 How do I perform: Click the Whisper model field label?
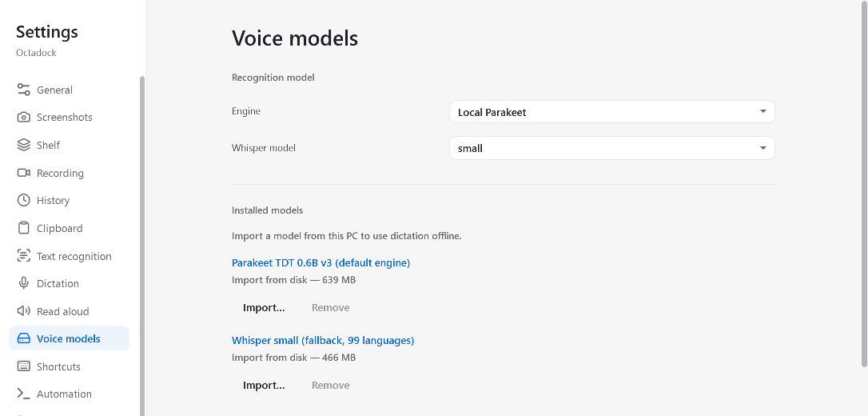[264, 148]
